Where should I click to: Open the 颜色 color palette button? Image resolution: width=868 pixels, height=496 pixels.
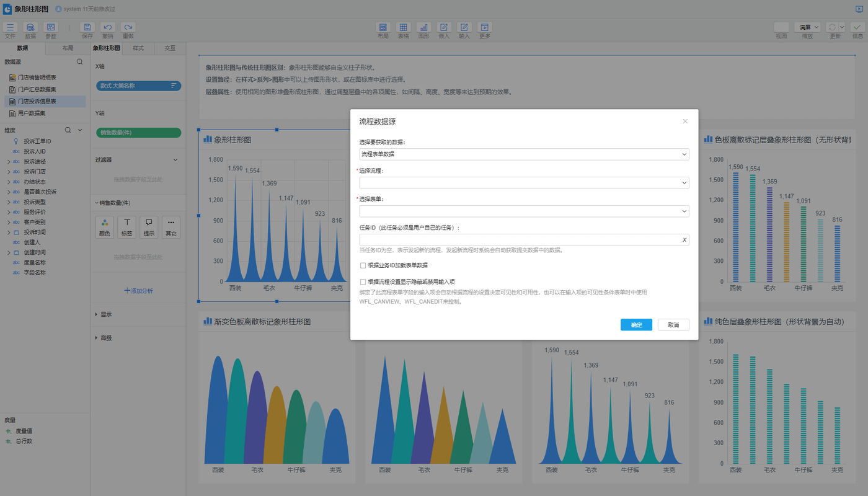105,226
